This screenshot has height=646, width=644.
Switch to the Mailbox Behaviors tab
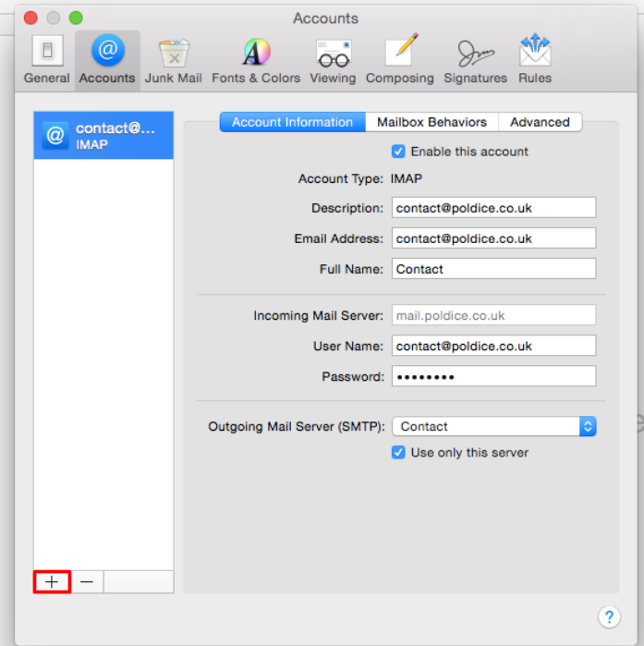coord(431,122)
